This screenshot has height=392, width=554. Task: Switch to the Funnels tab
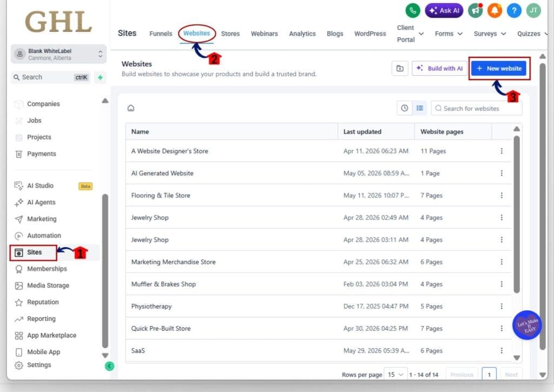pos(161,34)
